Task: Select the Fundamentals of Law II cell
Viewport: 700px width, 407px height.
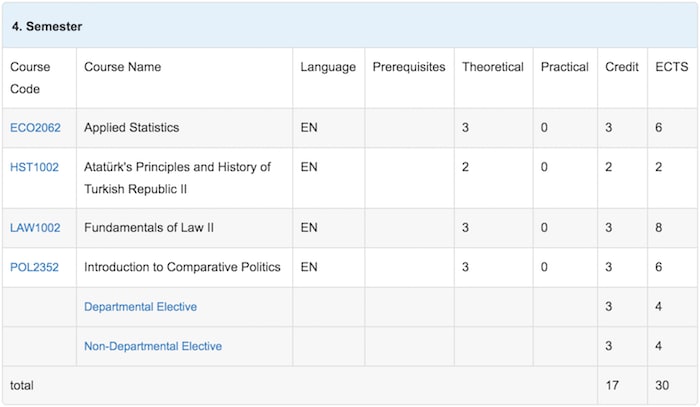Action: (x=149, y=228)
